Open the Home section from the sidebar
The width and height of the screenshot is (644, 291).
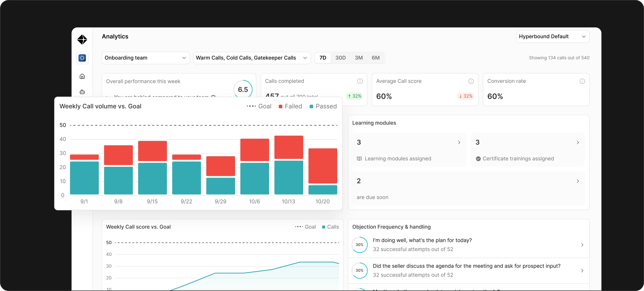point(82,76)
